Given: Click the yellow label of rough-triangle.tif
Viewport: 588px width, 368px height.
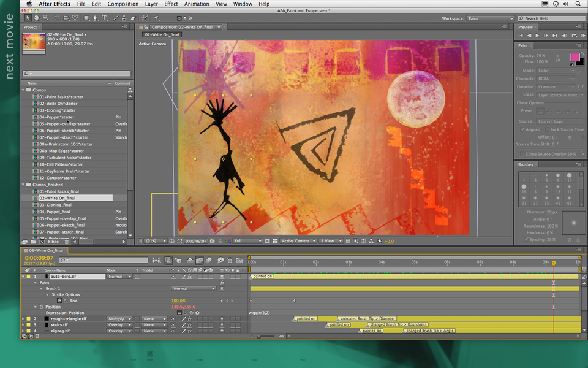Looking at the screenshot, I should 29,319.
